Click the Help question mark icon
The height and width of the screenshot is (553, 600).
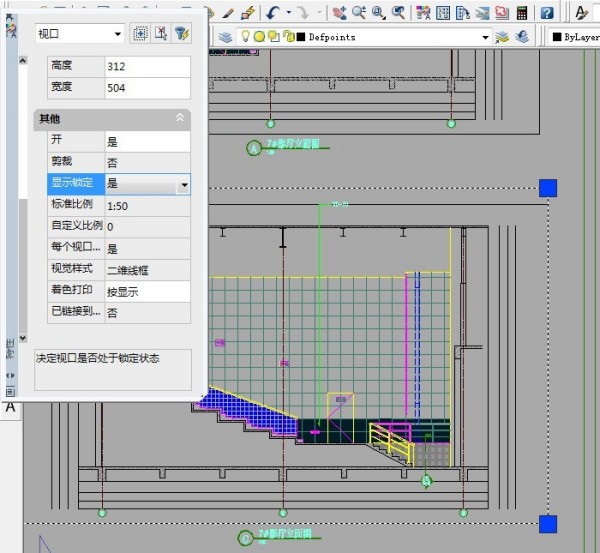[x=547, y=13]
